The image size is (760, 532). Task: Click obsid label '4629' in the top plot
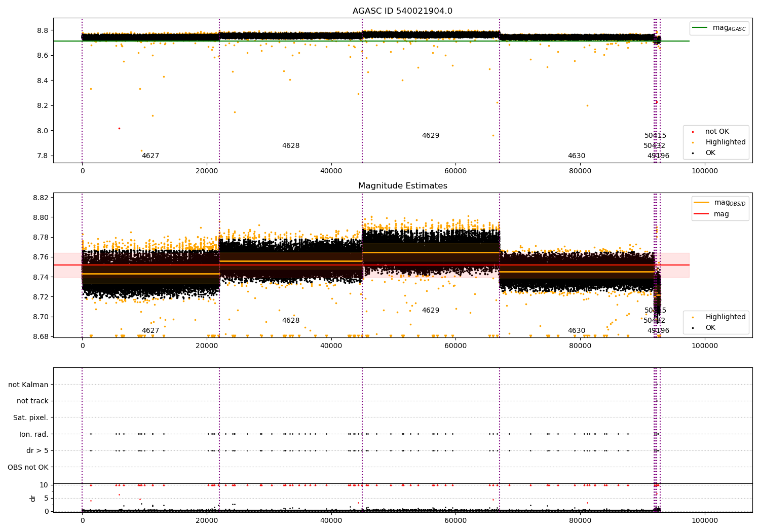point(431,136)
